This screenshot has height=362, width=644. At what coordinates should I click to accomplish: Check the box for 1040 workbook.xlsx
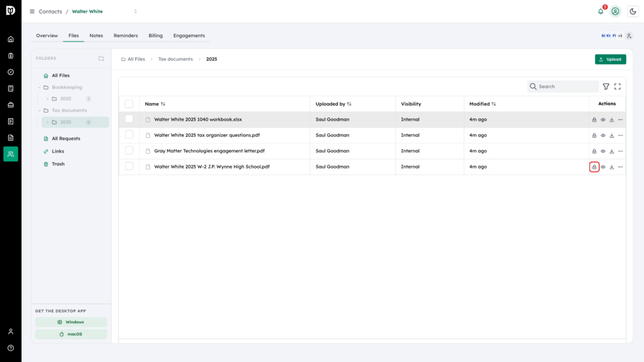(129, 119)
